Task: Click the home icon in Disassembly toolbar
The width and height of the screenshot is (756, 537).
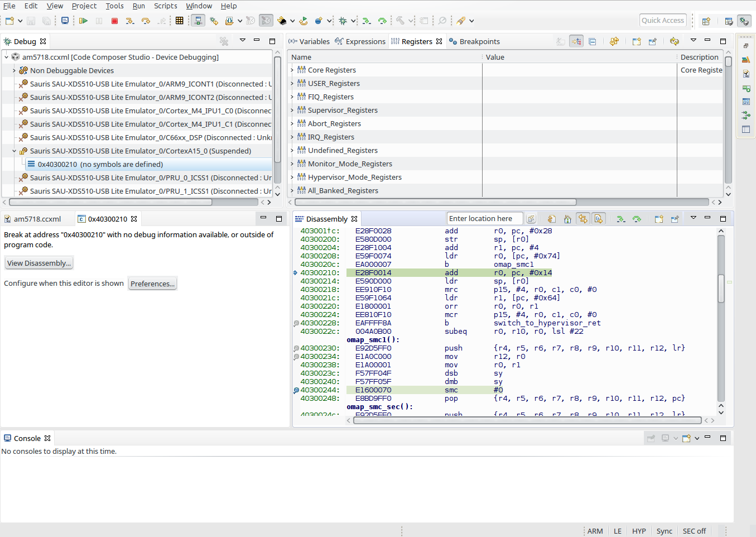Action: tap(567, 219)
